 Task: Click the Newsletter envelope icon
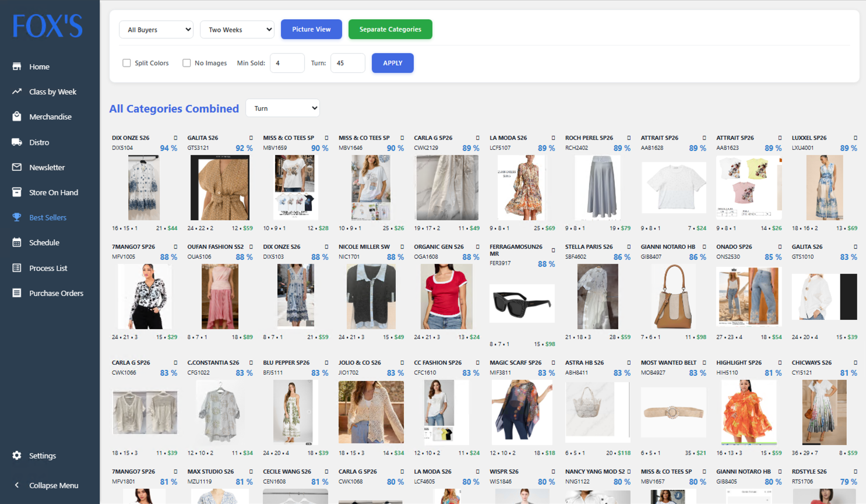pos(17,167)
